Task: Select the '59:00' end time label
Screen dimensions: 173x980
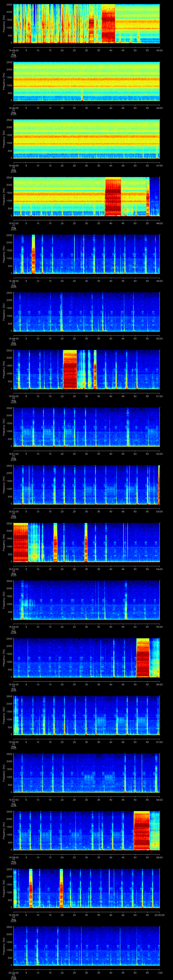Action: pyautogui.click(x=159, y=857)
